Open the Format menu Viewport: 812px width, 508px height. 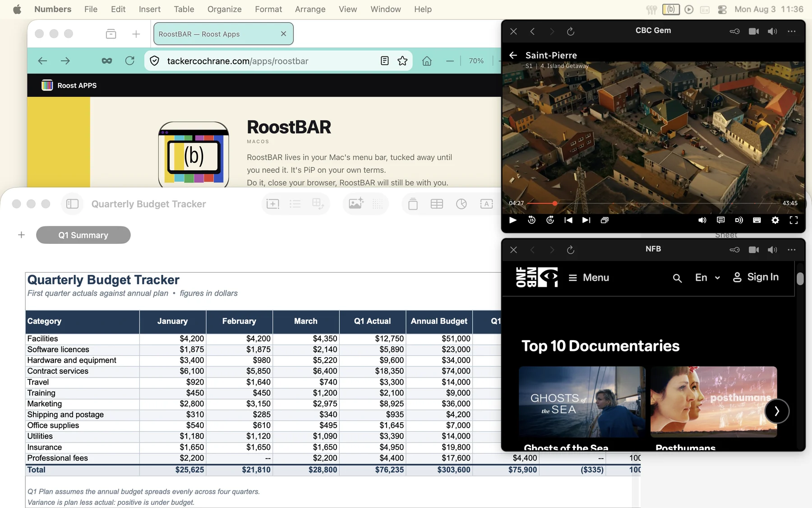(268, 9)
